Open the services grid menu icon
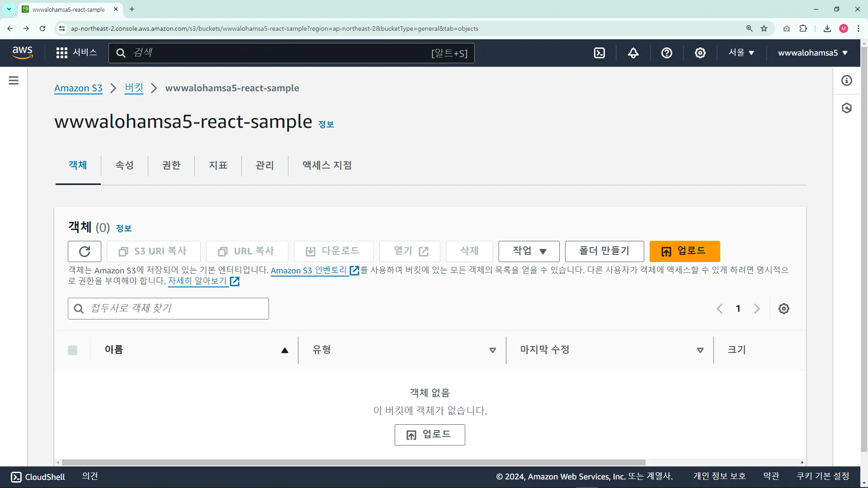 [62, 53]
